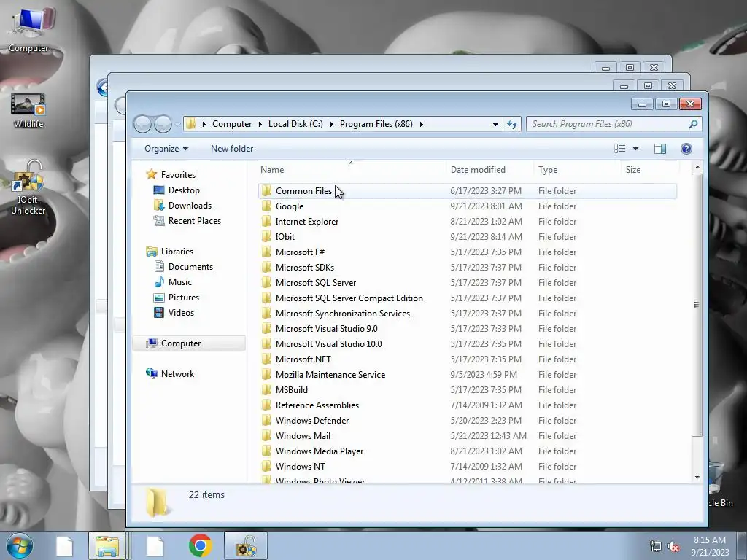Viewport: 747px width, 560px height.
Task: Select the Mozilla Maintenance Service folder
Action: [330, 375]
